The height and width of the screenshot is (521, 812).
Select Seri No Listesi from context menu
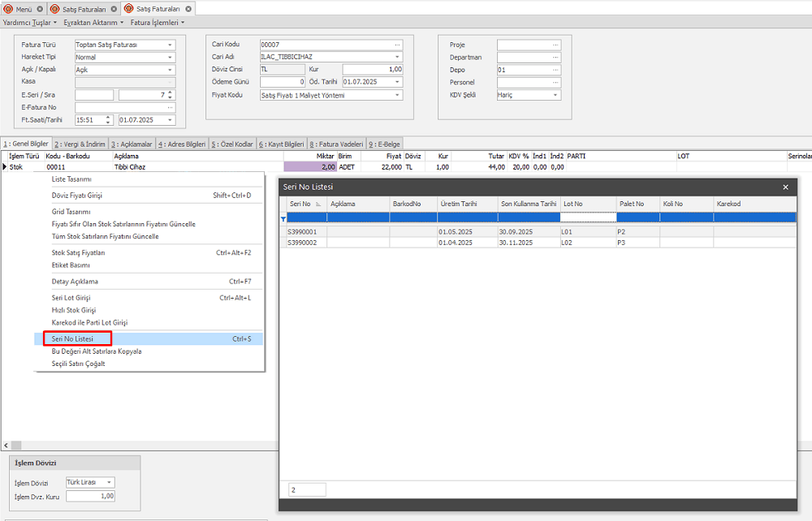[x=72, y=338]
